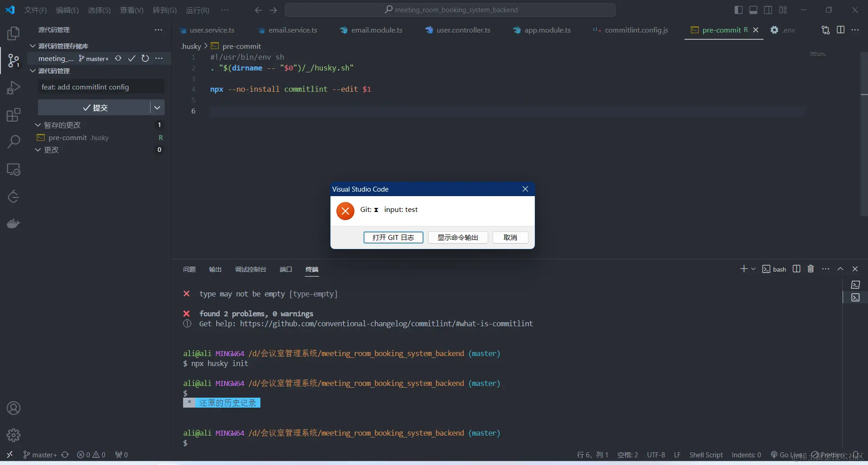Open source control panel more actions menu
868x465 pixels.
158,30
